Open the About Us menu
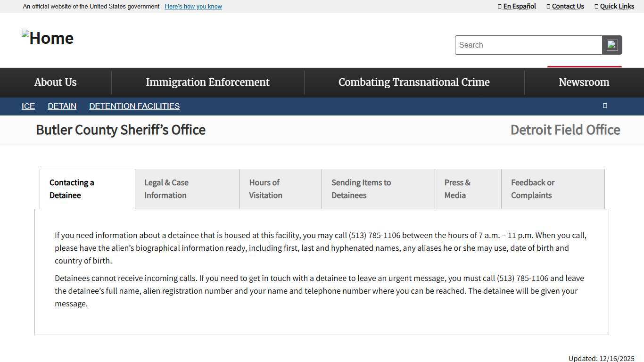This screenshot has height=362, width=644. tap(55, 82)
